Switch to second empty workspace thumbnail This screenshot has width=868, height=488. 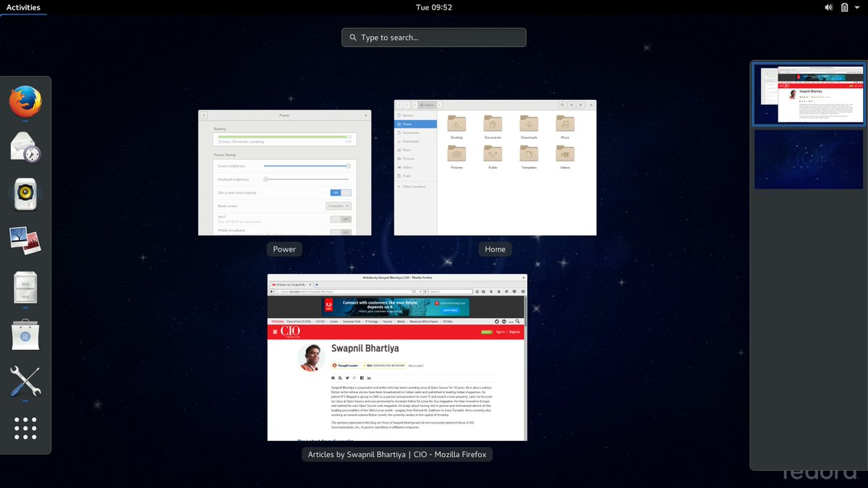click(809, 159)
